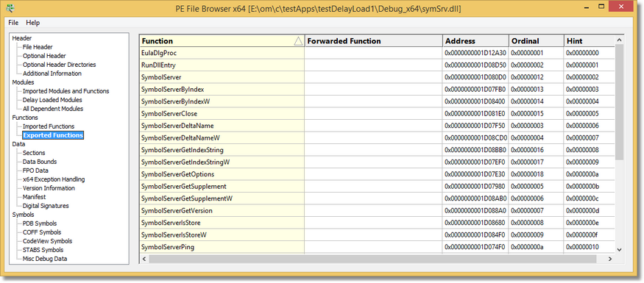Click the horizontal scrollbar left arrow
Screen dimensions: 644x283
pyautogui.click(x=144, y=259)
